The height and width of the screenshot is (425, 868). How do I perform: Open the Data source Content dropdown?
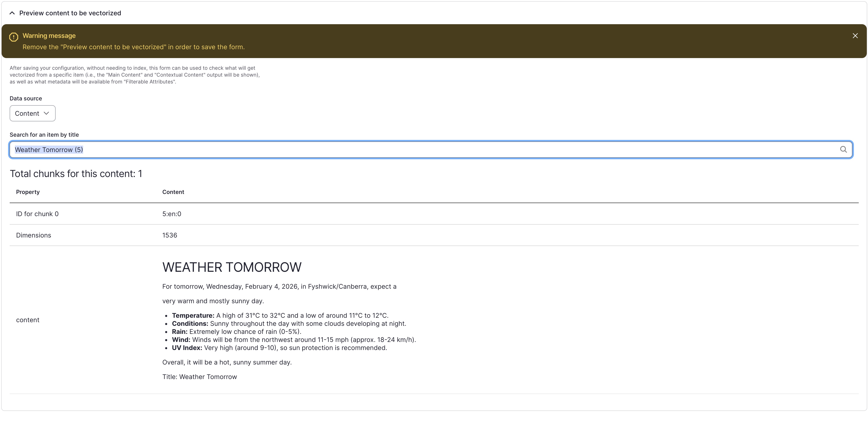click(32, 113)
